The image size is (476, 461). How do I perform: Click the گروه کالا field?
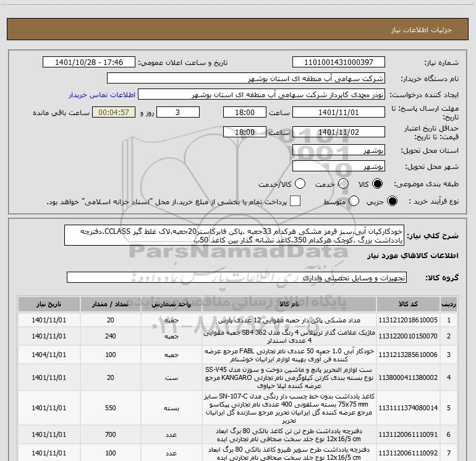tap(237, 277)
